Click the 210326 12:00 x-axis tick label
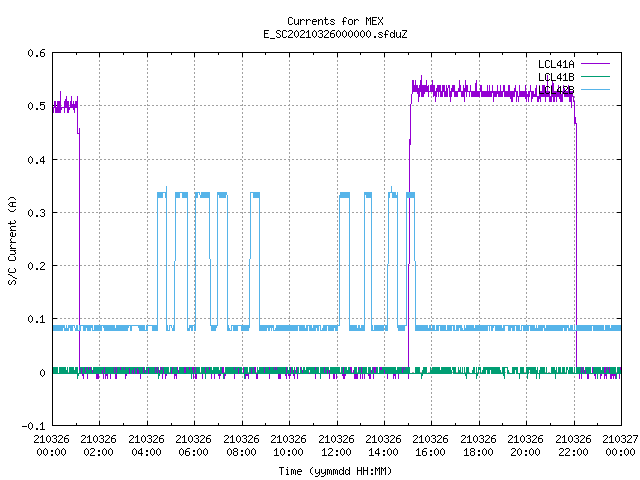This screenshot has width=640, height=480. pos(336,445)
